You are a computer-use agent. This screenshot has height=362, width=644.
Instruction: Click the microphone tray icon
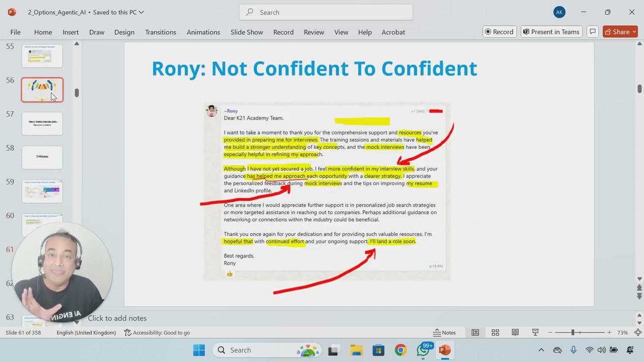pyautogui.click(x=573, y=350)
